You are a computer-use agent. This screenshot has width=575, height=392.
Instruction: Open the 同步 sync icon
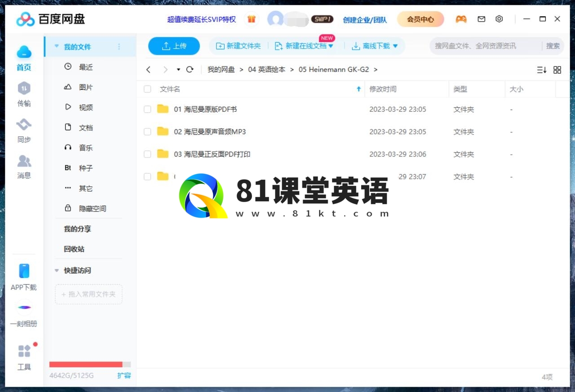pyautogui.click(x=24, y=124)
